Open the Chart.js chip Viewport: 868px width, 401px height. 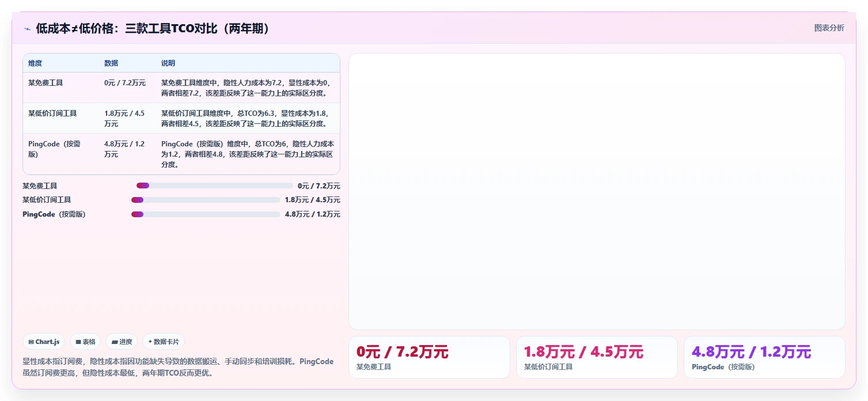(44, 342)
